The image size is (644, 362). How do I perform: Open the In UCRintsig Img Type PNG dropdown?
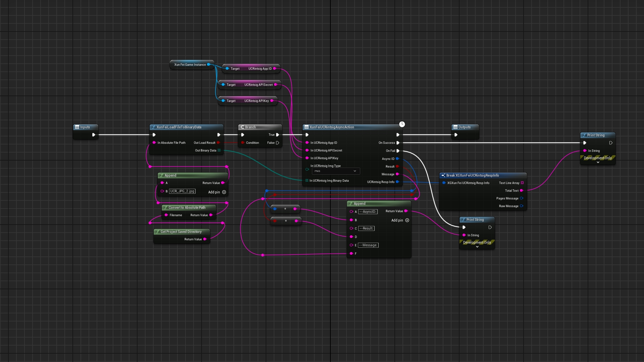coord(336,171)
